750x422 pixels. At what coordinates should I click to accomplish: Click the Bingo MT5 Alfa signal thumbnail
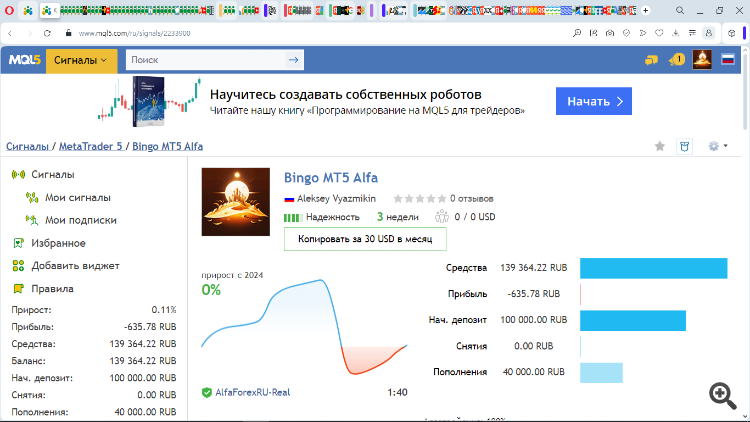coord(235,201)
